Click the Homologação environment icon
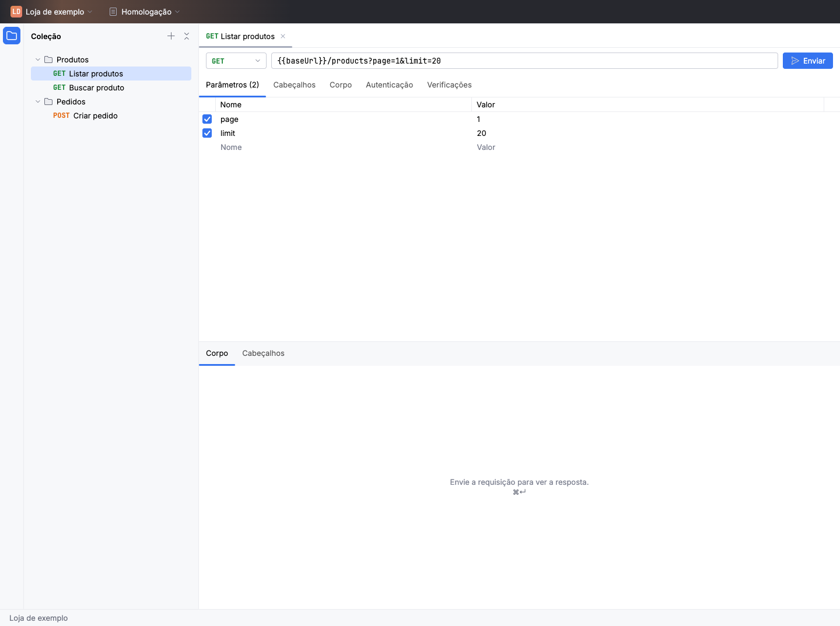Viewport: 840px width, 626px height. [113, 12]
